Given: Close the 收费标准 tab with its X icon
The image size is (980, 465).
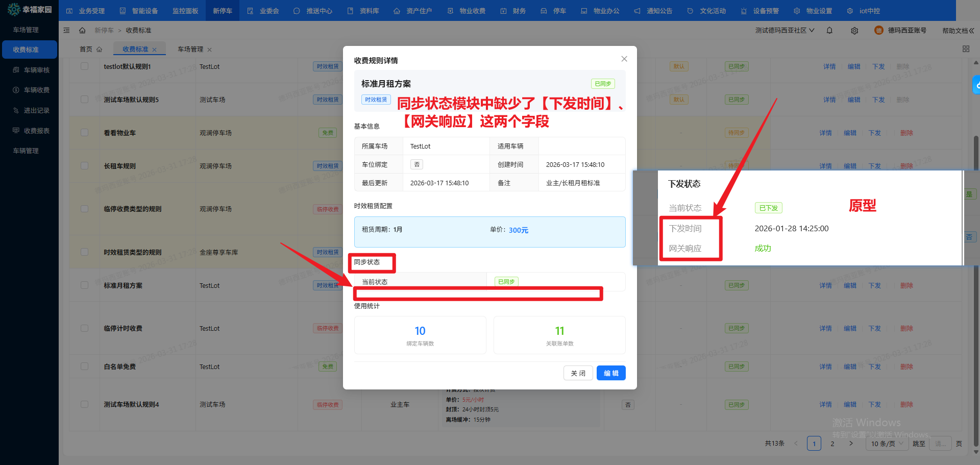Looking at the screenshot, I should pos(155,50).
